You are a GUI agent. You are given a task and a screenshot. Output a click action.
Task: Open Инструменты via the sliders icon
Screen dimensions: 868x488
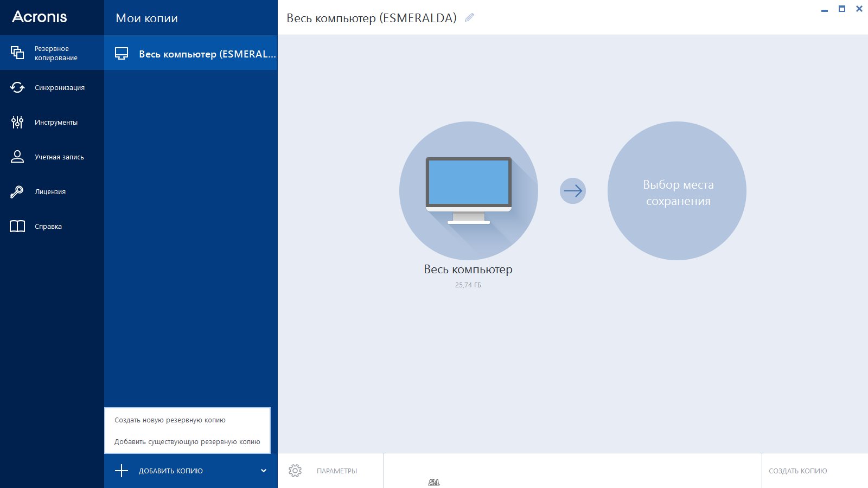(17, 122)
